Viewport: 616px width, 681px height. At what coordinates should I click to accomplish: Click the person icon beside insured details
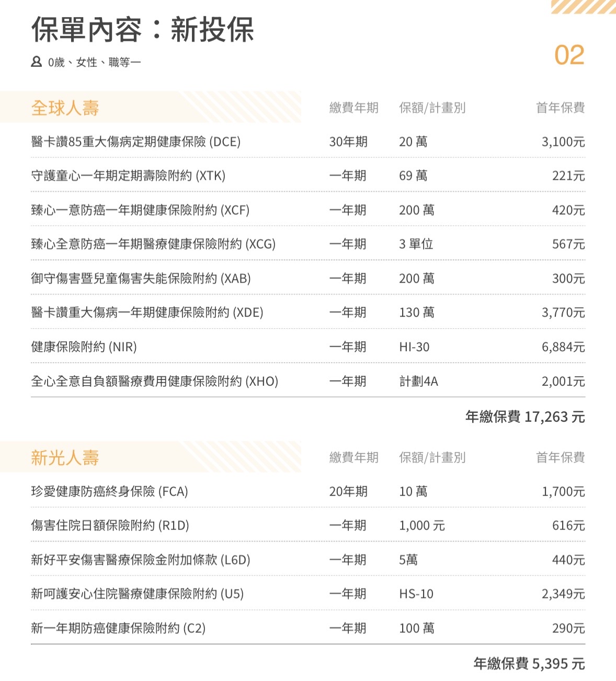[x=36, y=62]
